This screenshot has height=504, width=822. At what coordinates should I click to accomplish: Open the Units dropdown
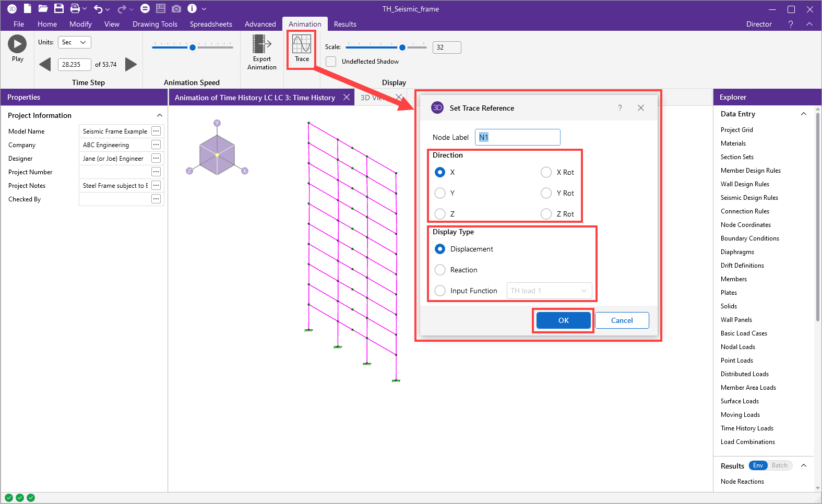tap(74, 42)
